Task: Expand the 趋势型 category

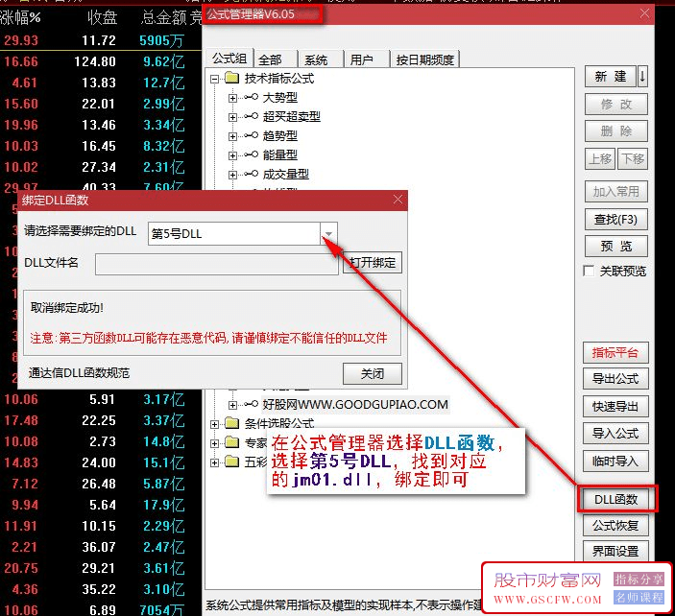Action: [232, 136]
